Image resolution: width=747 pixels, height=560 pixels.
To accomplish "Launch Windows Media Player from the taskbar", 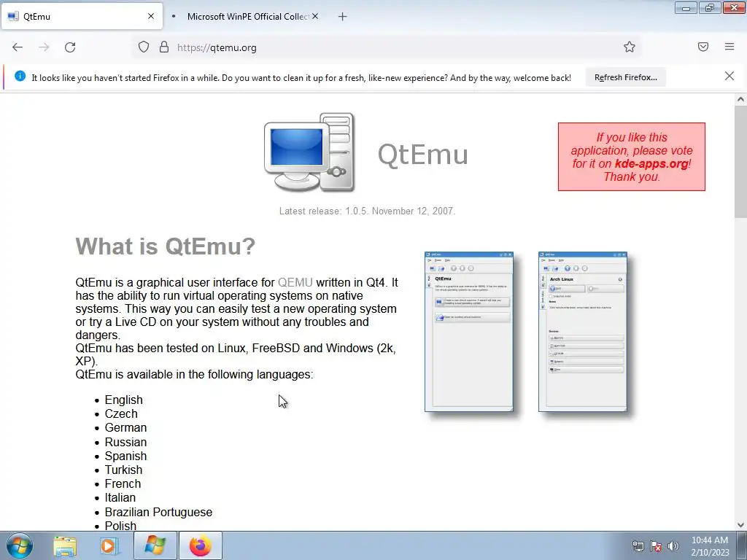I will [109, 545].
